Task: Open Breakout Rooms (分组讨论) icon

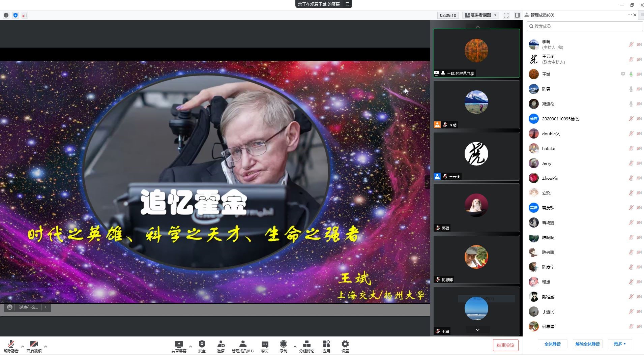Action: (x=306, y=344)
